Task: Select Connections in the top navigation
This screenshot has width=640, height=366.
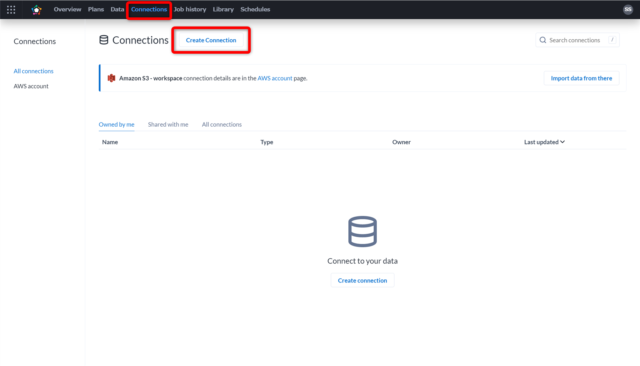Action: 149,9
